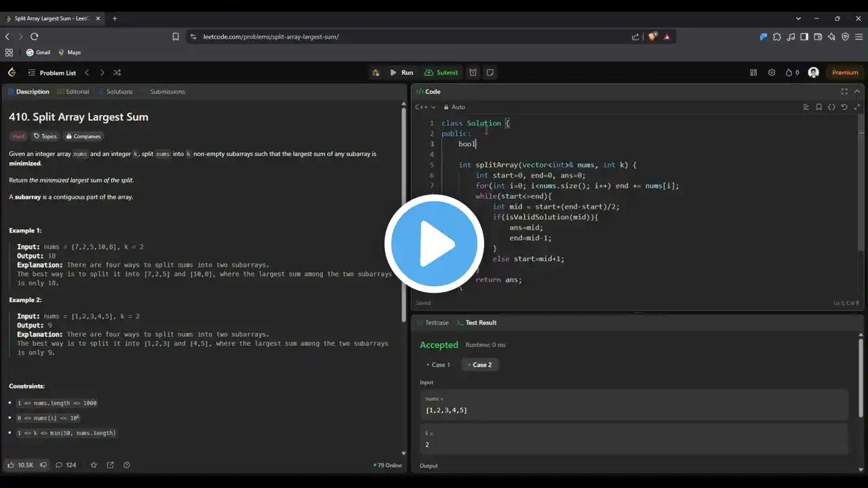
Task: Open the timer alarm clock icon
Action: point(473,73)
